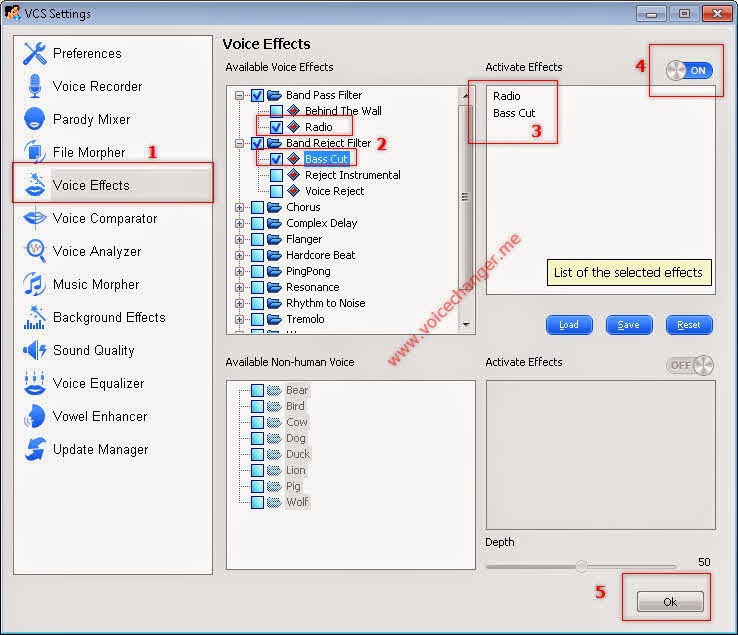Click the Depth slider handle
The image size is (738, 635).
coord(582,566)
